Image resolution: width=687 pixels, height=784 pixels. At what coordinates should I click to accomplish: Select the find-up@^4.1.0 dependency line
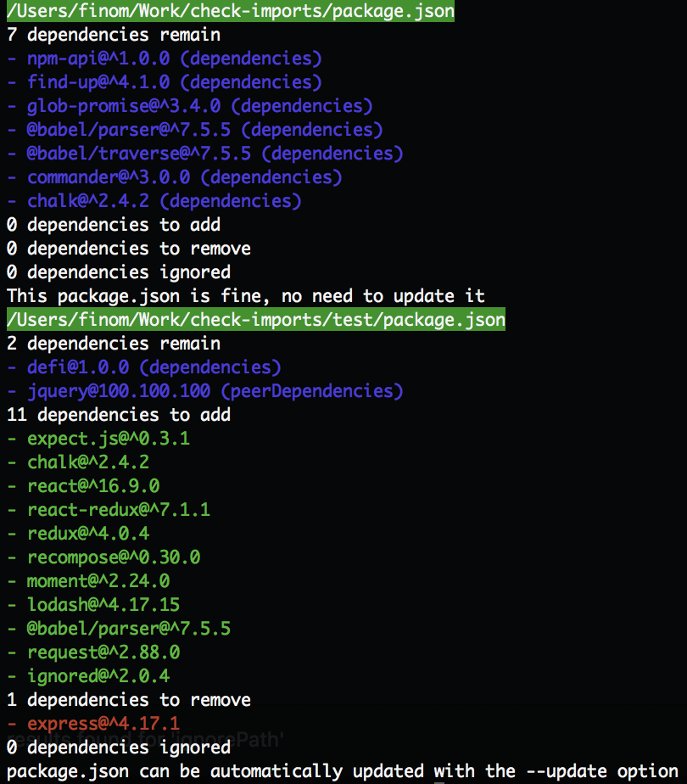[165, 82]
